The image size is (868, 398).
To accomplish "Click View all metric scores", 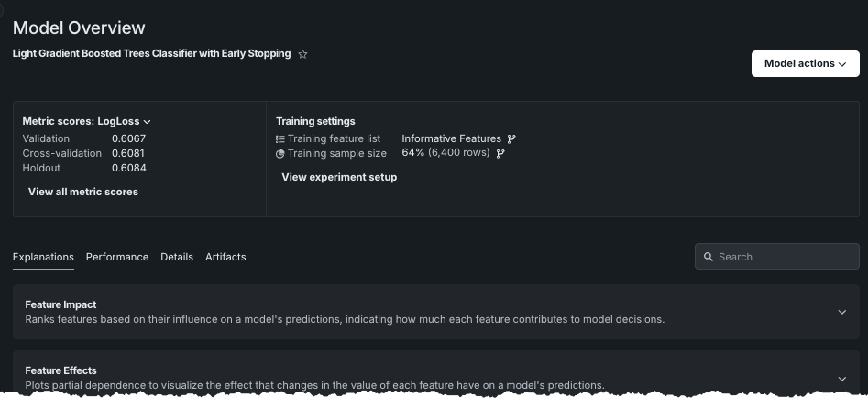I will [83, 192].
